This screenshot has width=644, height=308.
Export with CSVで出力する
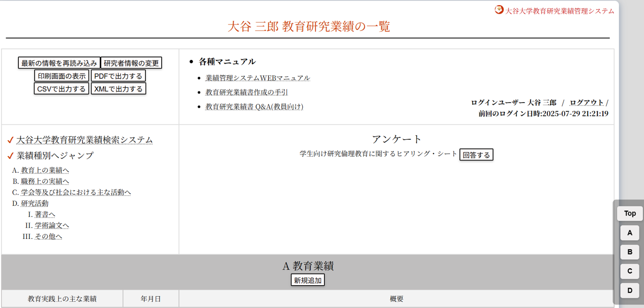[x=62, y=88]
